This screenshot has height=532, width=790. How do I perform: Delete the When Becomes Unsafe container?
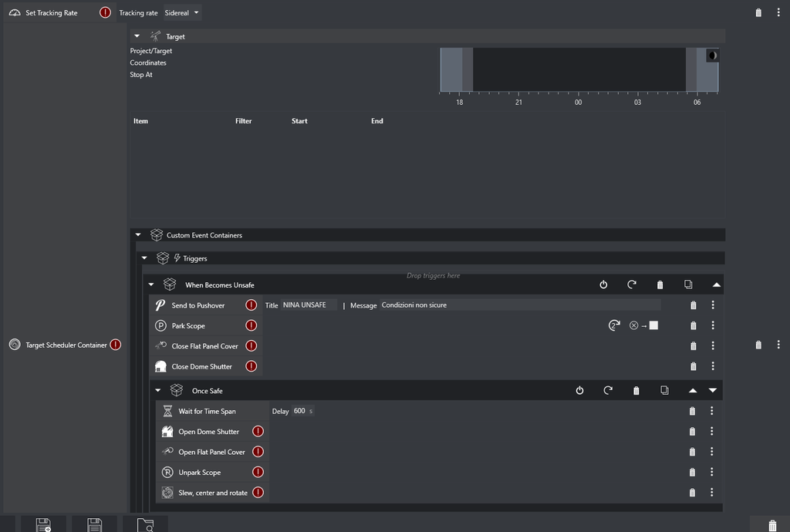660,285
